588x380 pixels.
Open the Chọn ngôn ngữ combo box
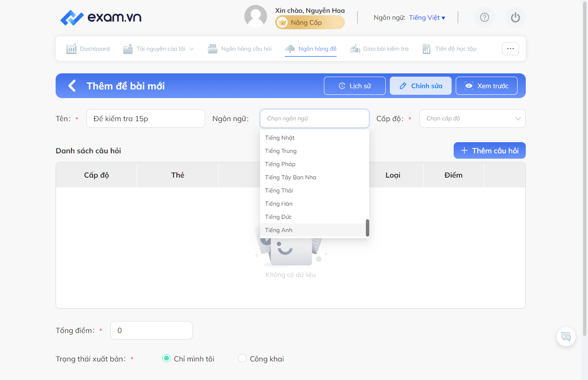pyautogui.click(x=314, y=119)
